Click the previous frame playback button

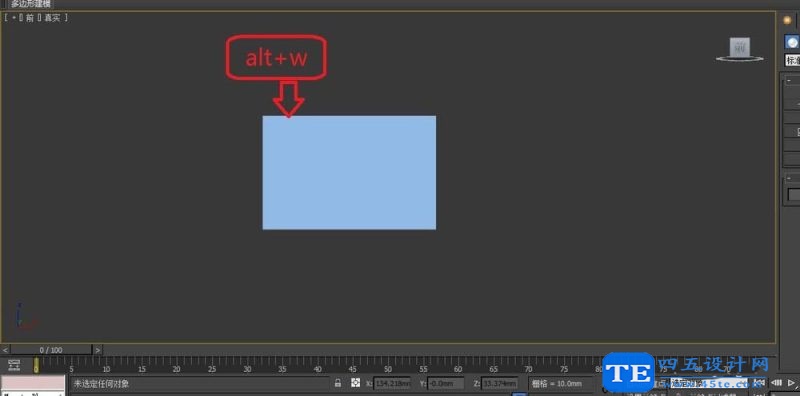[777, 383]
